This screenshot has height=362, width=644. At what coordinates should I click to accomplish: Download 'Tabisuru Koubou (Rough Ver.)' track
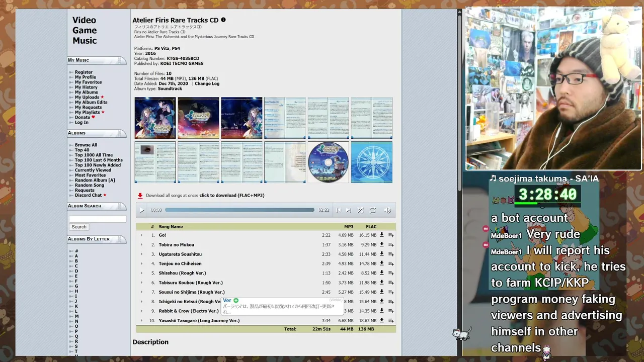[381, 283]
